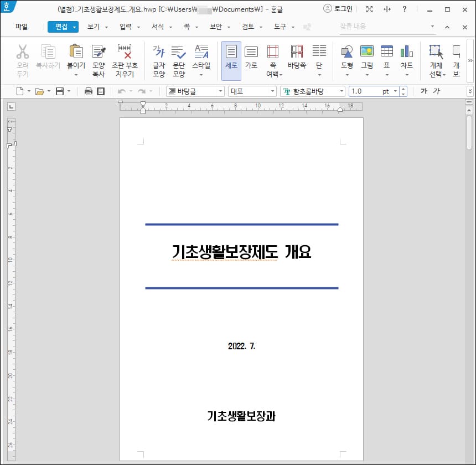476x465 pixels.
Task: Expand the ribbon overflow chevron
Action: (470, 60)
